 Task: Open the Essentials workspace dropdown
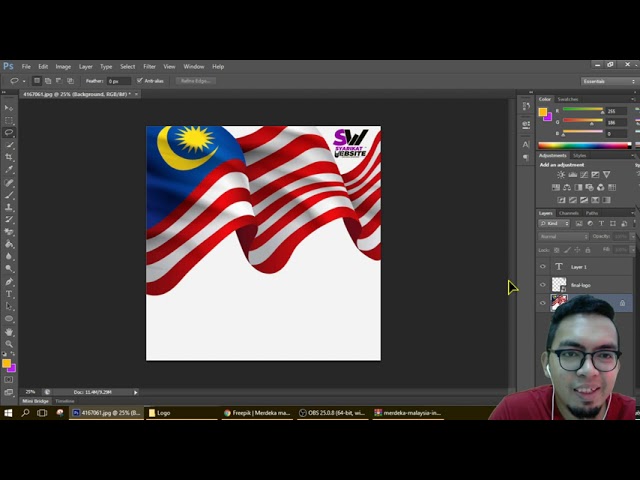pos(609,81)
